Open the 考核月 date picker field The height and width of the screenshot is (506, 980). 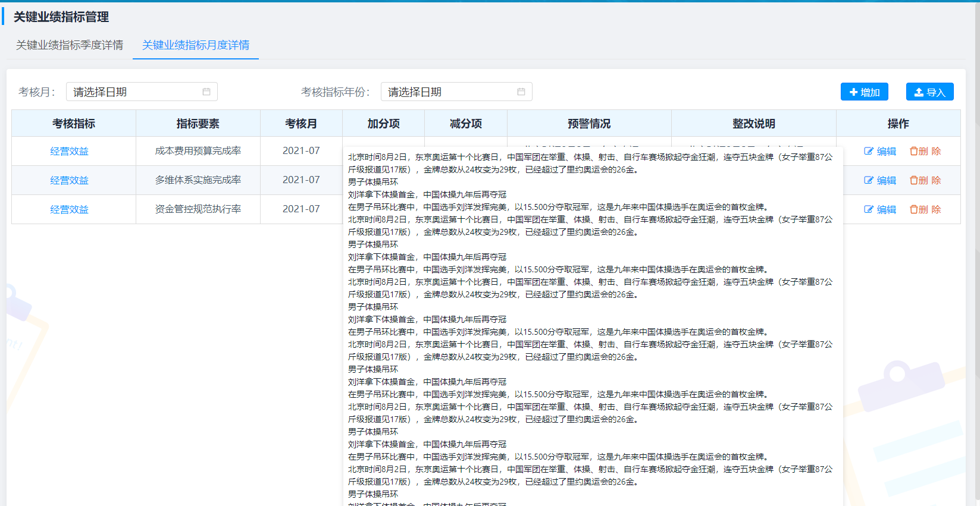point(142,92)
